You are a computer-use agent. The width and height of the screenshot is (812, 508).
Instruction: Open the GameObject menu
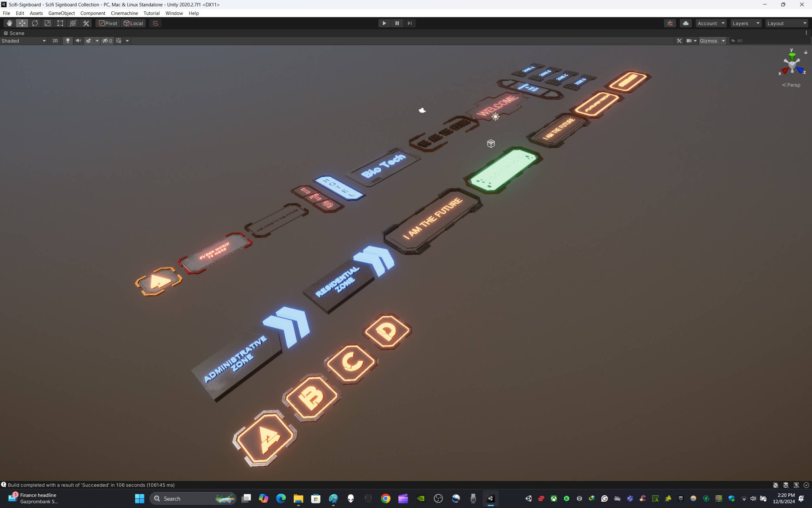[62, 13]
